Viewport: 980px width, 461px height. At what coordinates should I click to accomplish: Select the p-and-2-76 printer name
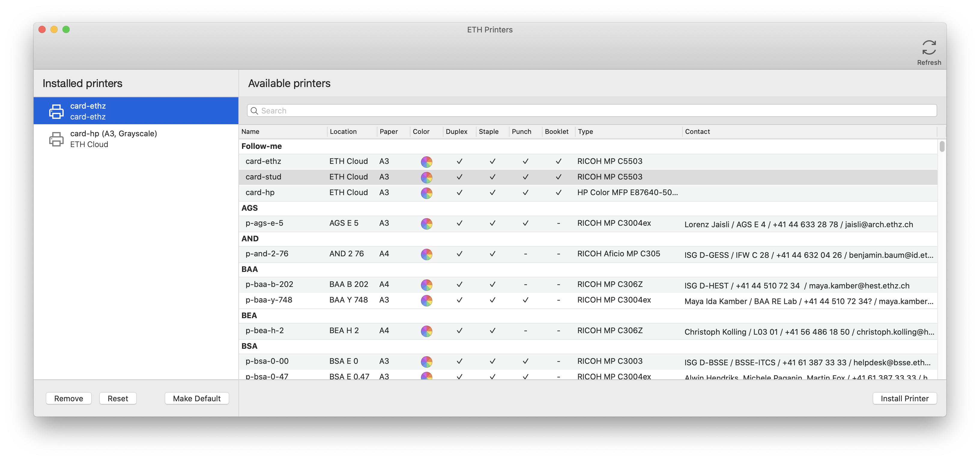[x=267, y=254]
